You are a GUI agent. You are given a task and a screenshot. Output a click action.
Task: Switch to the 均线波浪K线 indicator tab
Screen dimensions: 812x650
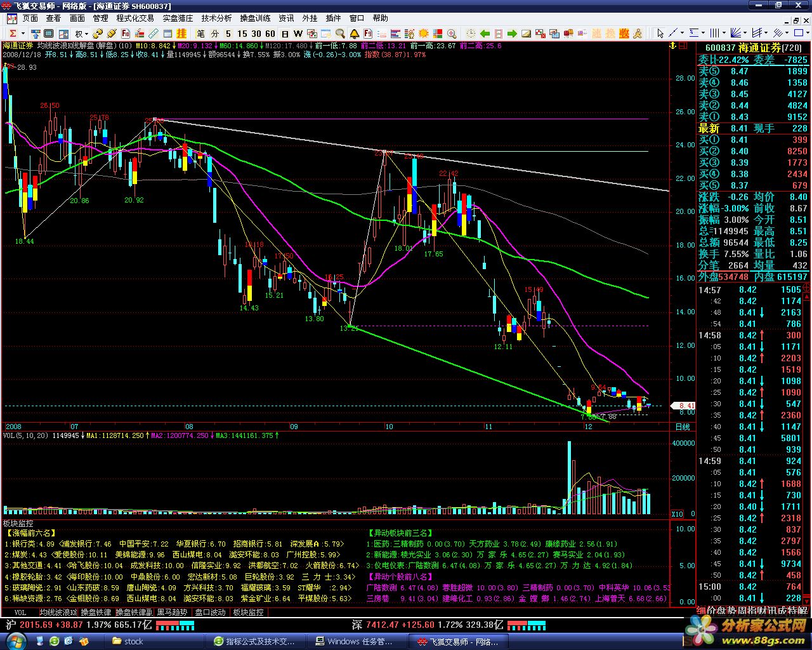coord(58,613)
